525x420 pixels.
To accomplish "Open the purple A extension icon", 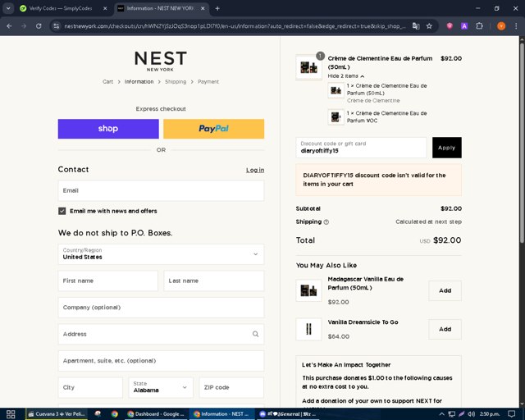I will [x=464, y=25].
